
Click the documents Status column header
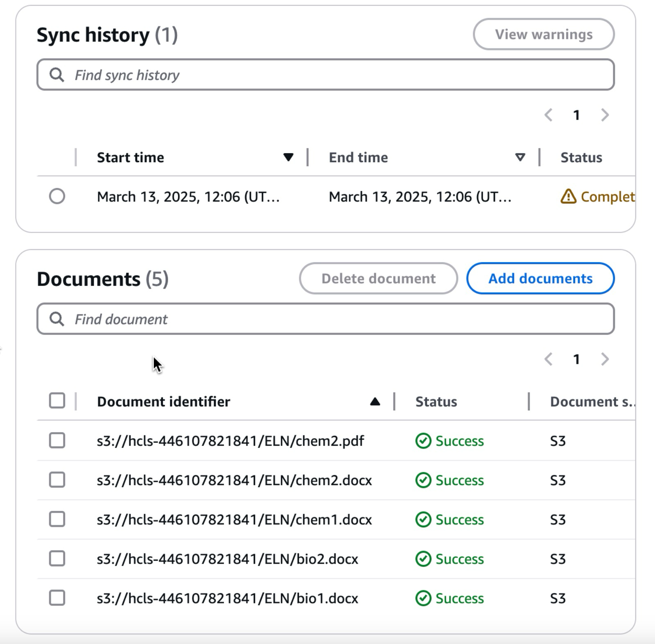(x=436, y=402)
